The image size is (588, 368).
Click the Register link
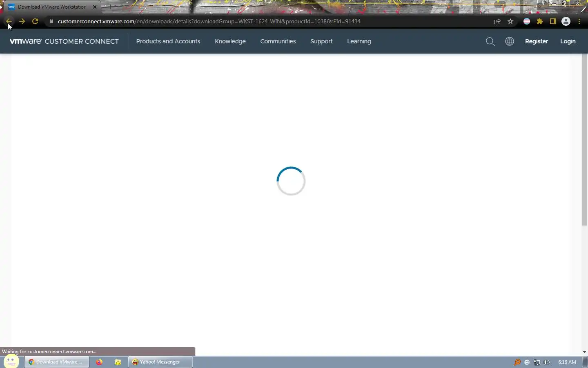pyautogui.click(x=537, y=41)
